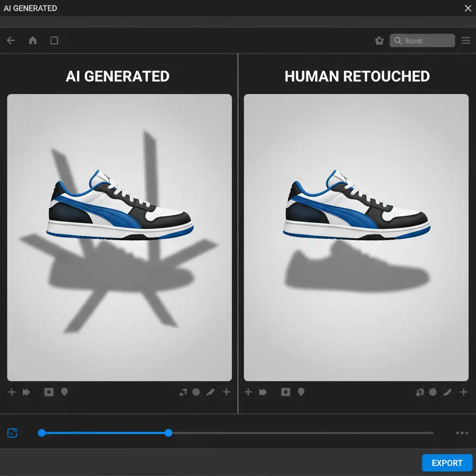
Task: Click the plus icon at bottom-left of Human Retouched panel
Action: 248,392
